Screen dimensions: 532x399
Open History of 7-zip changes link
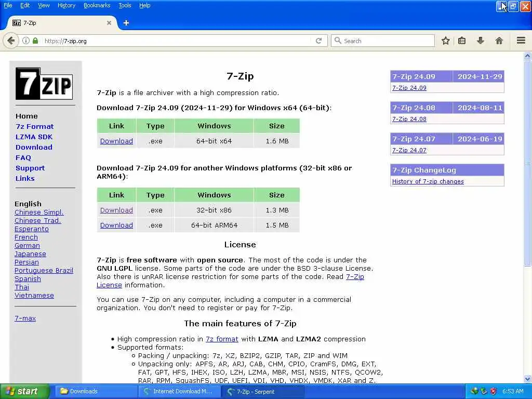[x=428, y=181]
